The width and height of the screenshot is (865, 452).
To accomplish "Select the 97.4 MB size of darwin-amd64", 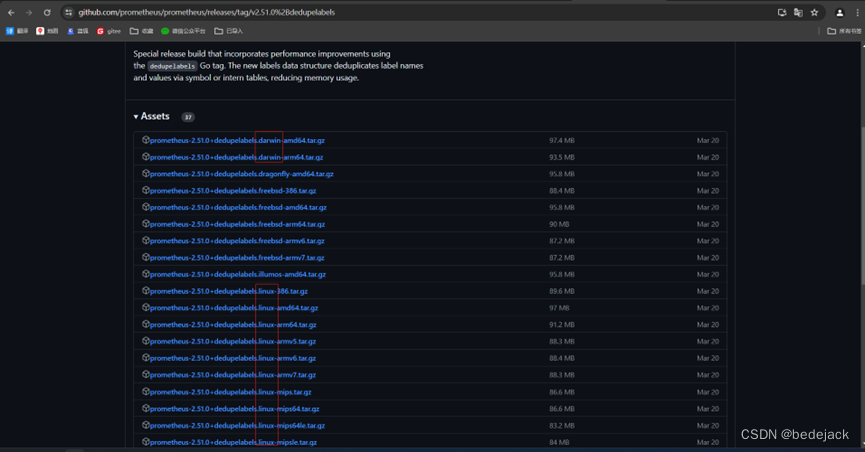I will pos(562,140).
